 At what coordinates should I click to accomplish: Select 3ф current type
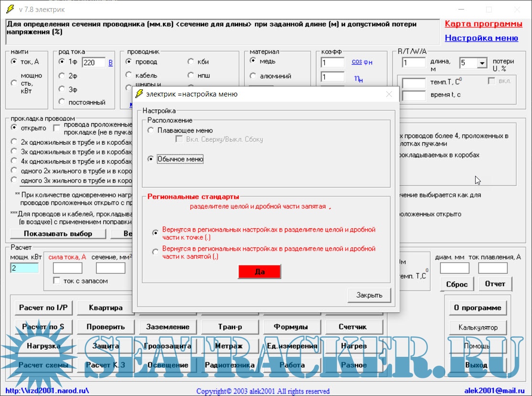coord(62,89)
